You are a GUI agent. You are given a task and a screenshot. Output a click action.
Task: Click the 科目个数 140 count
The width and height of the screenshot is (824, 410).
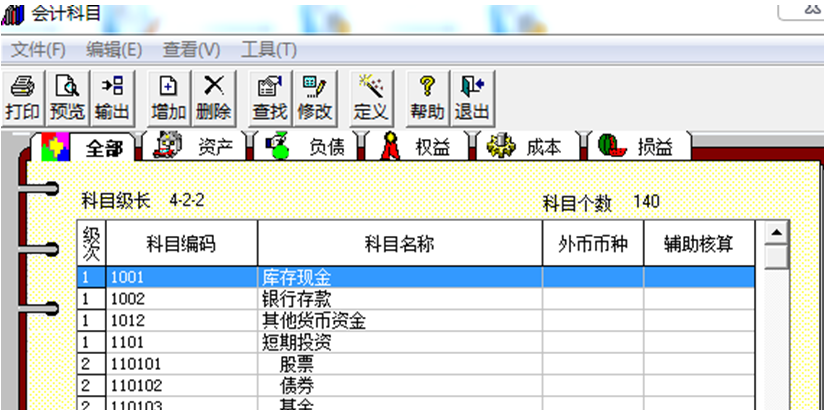click(x=601, y=202)
